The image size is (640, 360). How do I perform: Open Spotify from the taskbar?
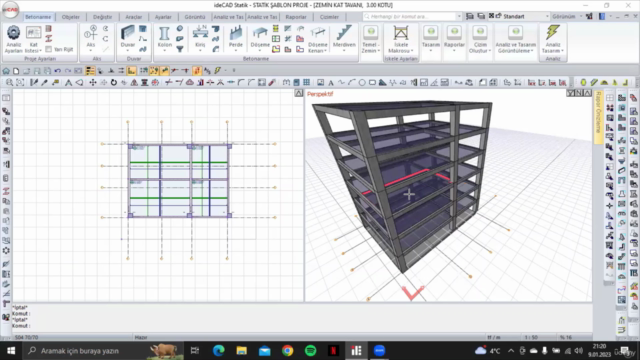[311, 351]
